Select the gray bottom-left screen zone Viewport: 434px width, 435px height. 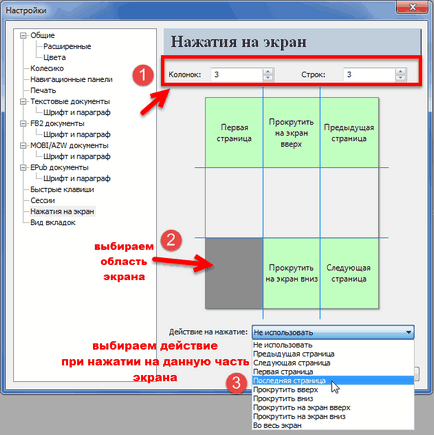coord(234,273)
